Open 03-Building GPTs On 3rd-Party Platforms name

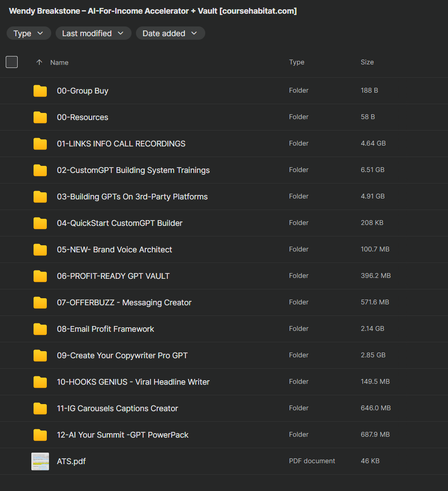tap(132, 197)
